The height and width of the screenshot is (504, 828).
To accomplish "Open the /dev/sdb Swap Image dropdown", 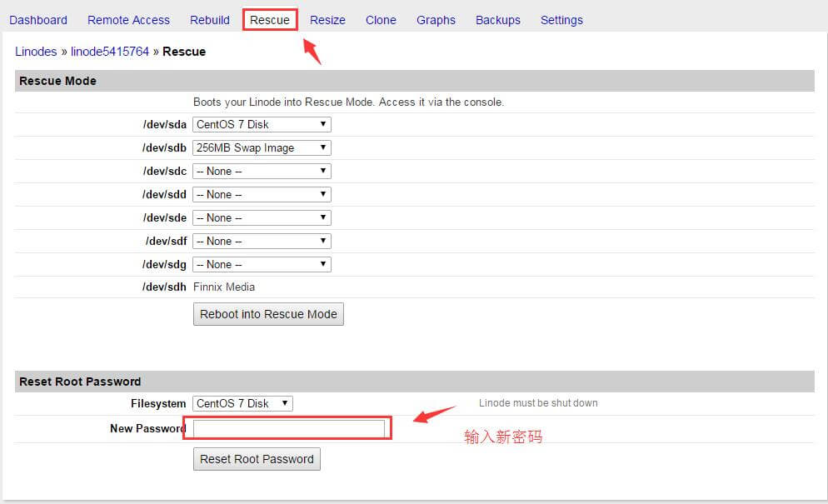I will pos(262,147).
